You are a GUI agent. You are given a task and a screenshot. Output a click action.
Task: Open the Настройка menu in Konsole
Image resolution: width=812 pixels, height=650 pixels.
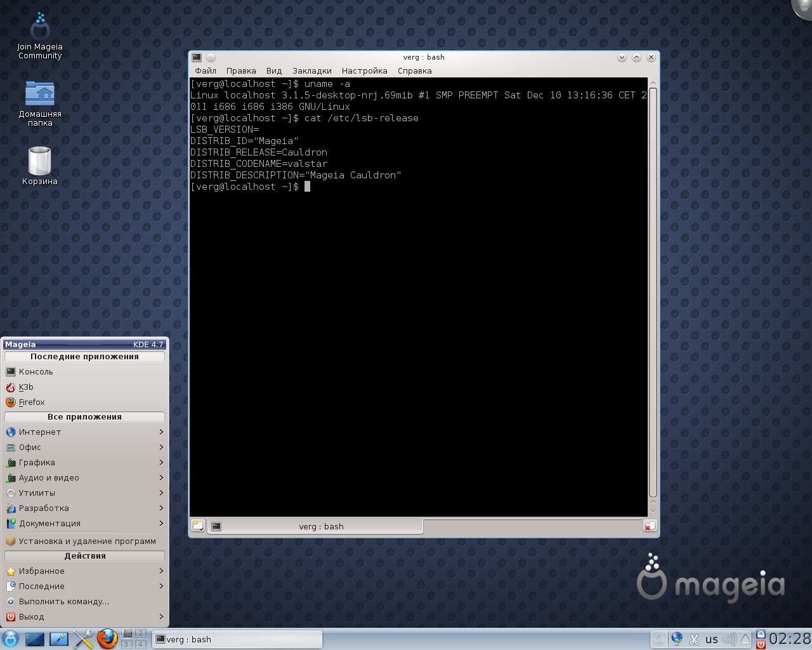click(x=364, y=71)
